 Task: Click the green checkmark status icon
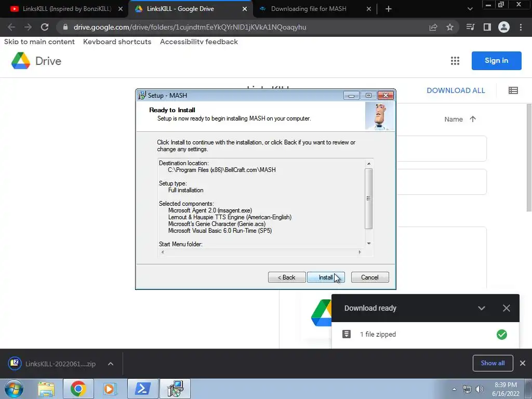pos(501,335)
